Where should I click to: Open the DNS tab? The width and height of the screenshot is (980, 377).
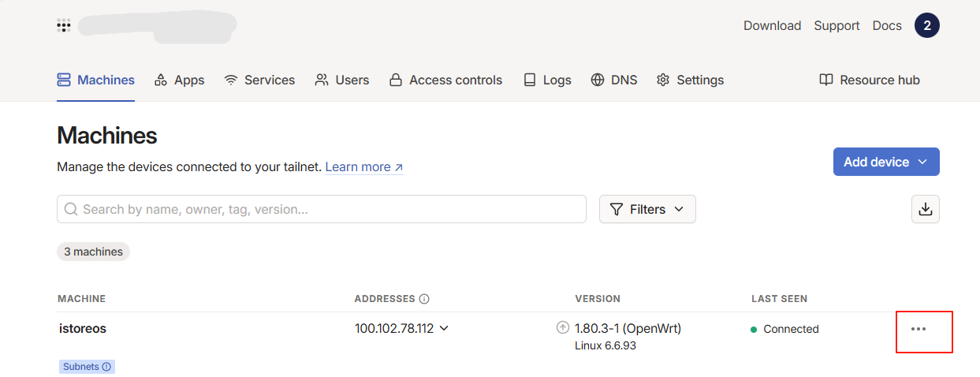(614, 80)
